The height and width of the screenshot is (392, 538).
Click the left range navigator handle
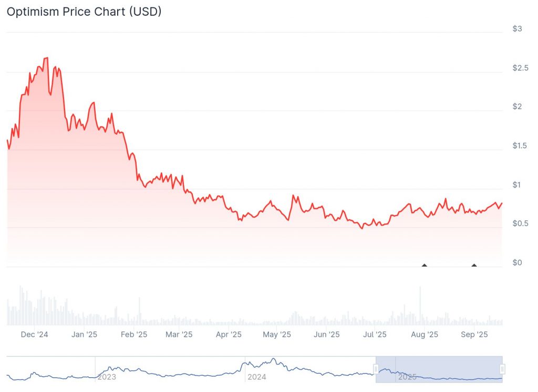coord(376,368)
